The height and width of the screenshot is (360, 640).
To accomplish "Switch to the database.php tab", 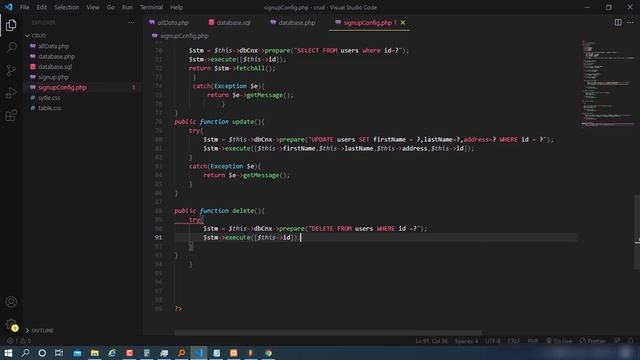I will (296, 23).
